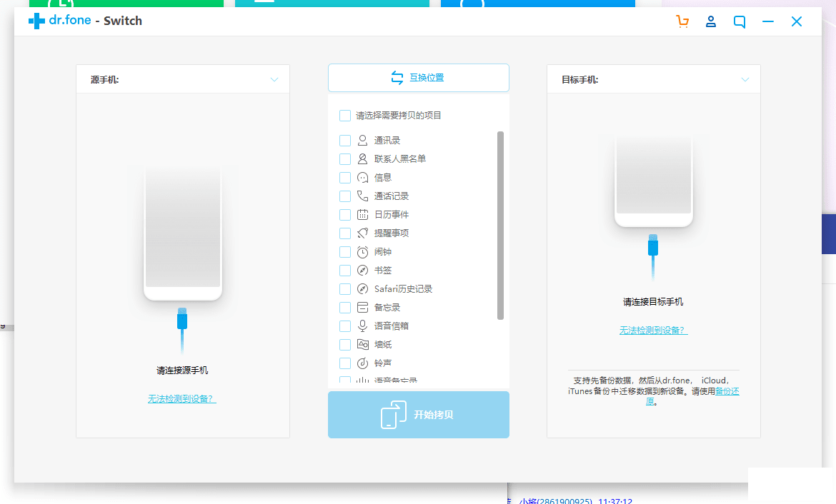
Task: Check the 铃声 checkbox
Action: pyautogui.click(x=345, y=363)
